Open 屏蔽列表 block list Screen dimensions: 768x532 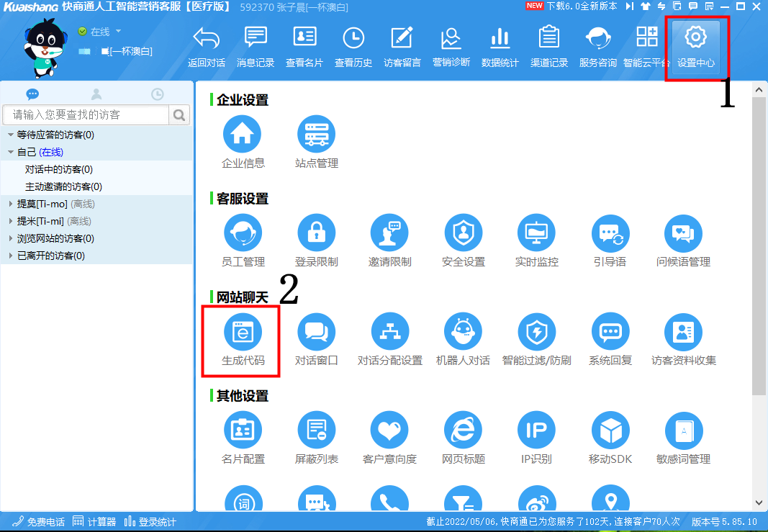tap(316, 430)
